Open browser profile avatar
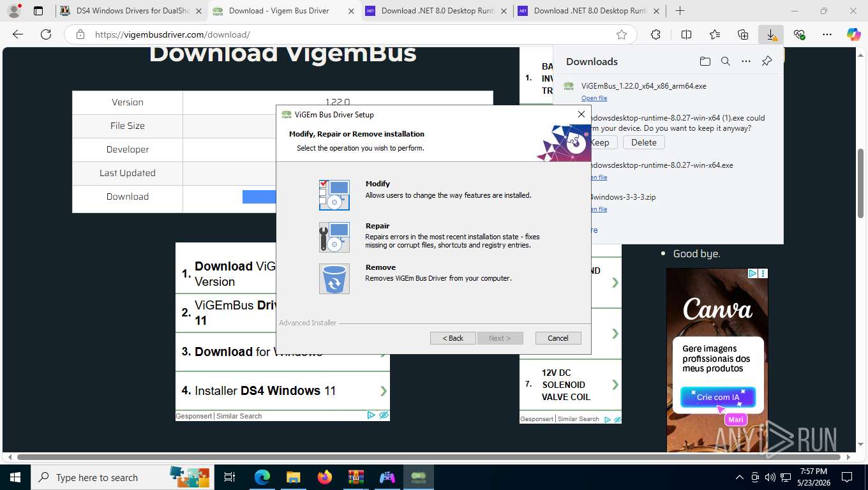Image resolution: width=868 pixels, height=490 pixels. click(x=13, y=11)
